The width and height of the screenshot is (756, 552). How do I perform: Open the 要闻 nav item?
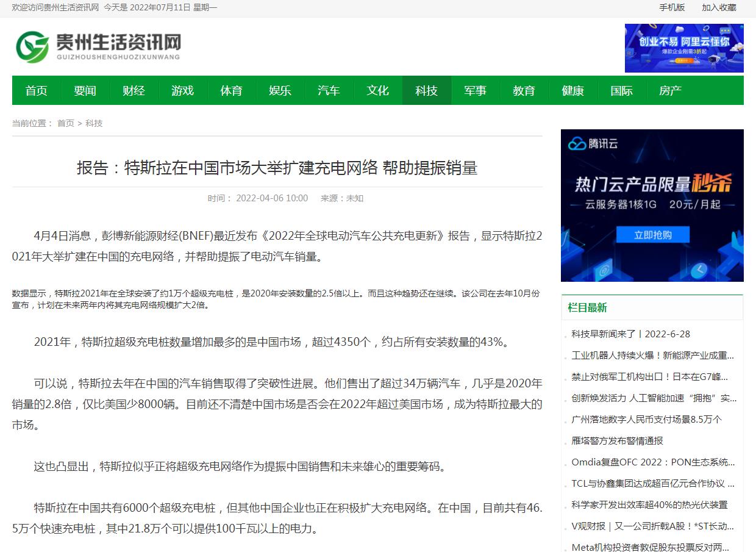[x=85, y=90]
